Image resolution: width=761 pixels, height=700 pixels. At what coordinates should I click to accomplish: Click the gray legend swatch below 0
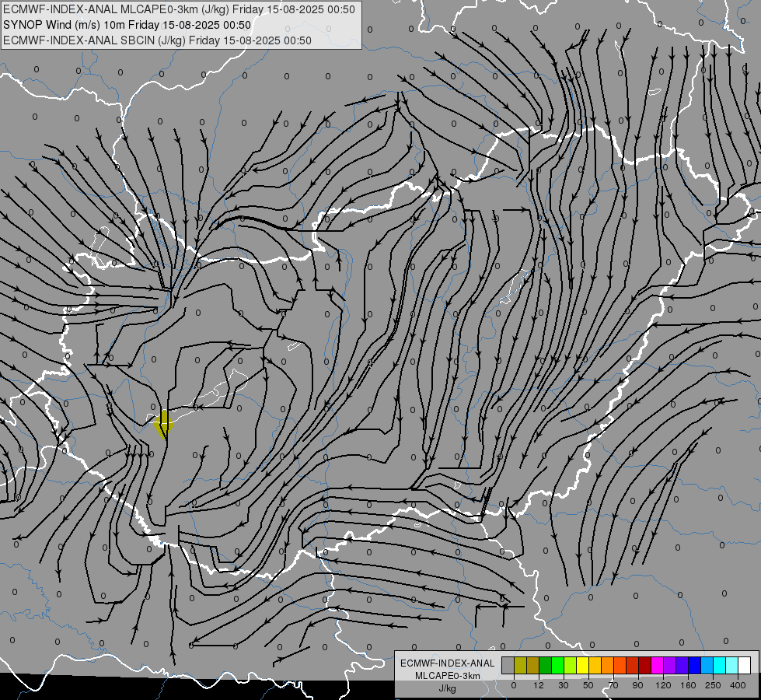coord(508,665)
